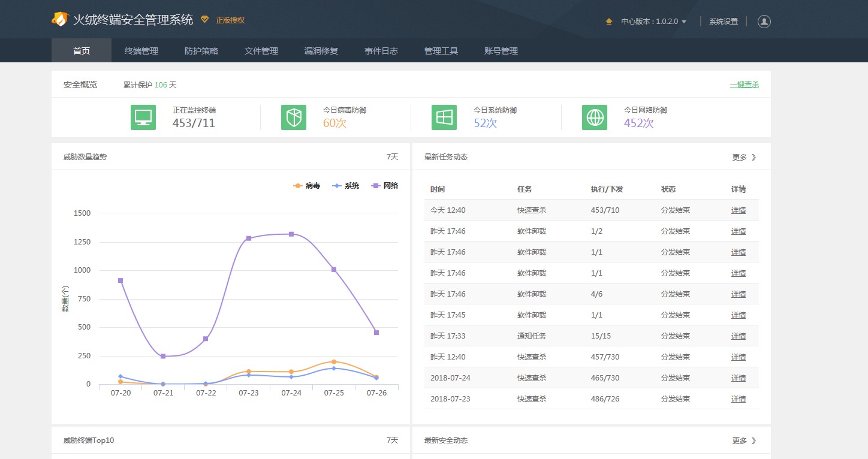Open the 文件管理 menu
Viewport: 868px width, 459px height.
pyautogui.click(x=261, y=51)
